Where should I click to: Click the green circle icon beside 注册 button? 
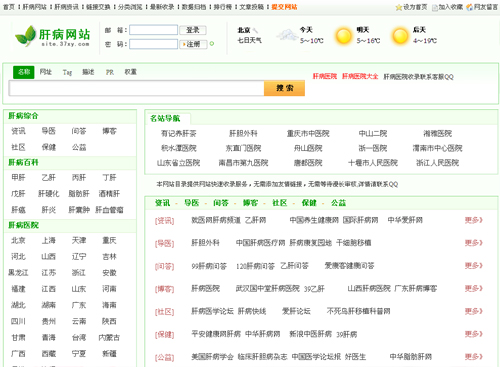pos(212,44)
